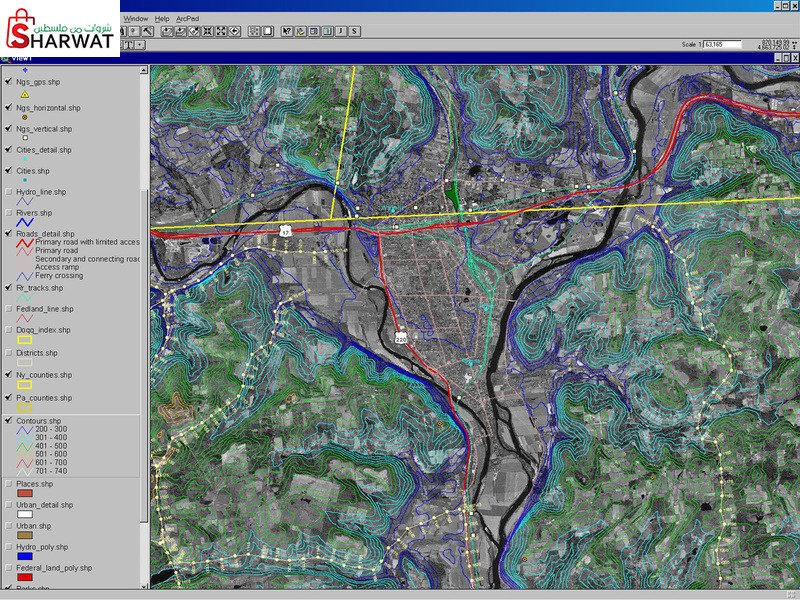
Task: Uncheck the Ngs_gps.shp theme checkbox
Action: coord(8,81)
